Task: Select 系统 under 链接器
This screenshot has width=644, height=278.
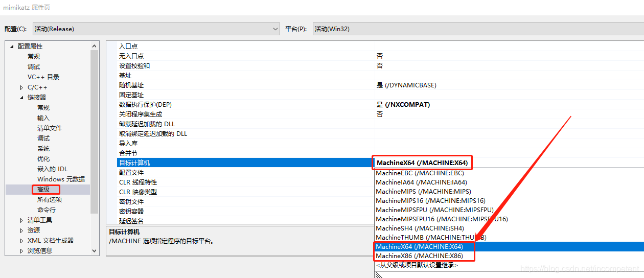Action: [x=43, y=149]
